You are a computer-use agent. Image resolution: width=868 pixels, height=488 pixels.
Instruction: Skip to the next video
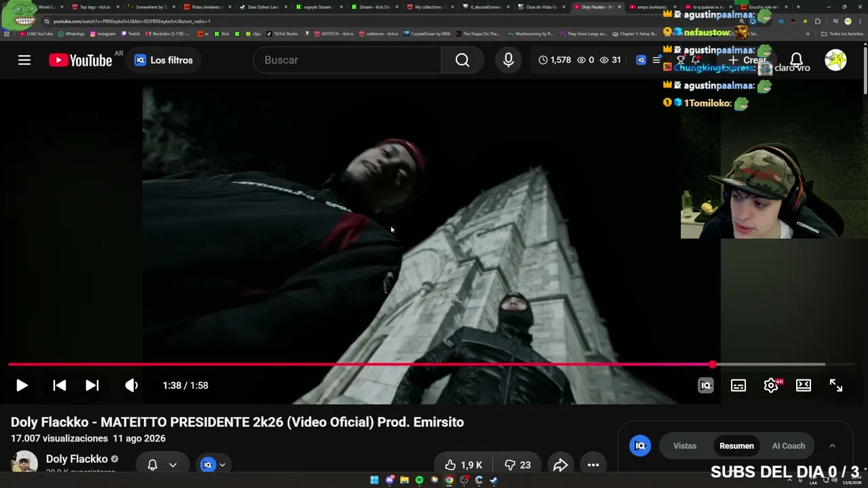point(92,386)
